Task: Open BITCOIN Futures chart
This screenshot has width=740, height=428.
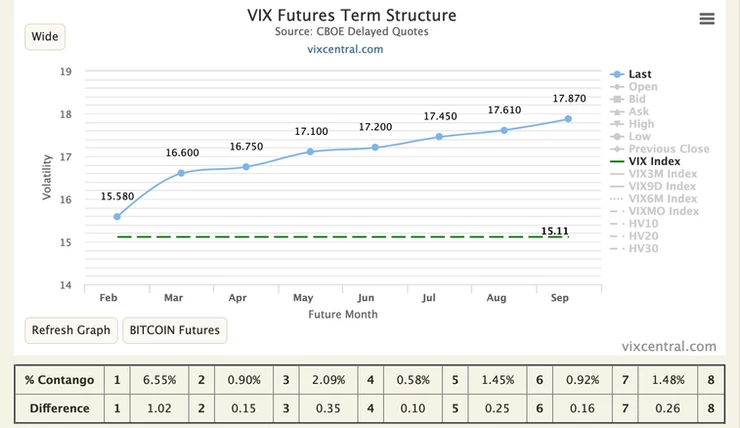Action: coord(175,330)
